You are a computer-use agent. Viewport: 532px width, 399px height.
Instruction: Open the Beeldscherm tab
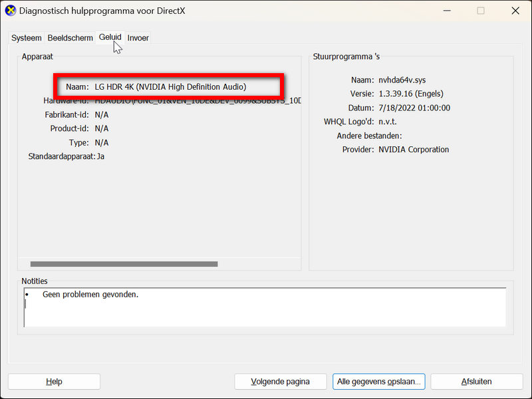coord(70,38)
